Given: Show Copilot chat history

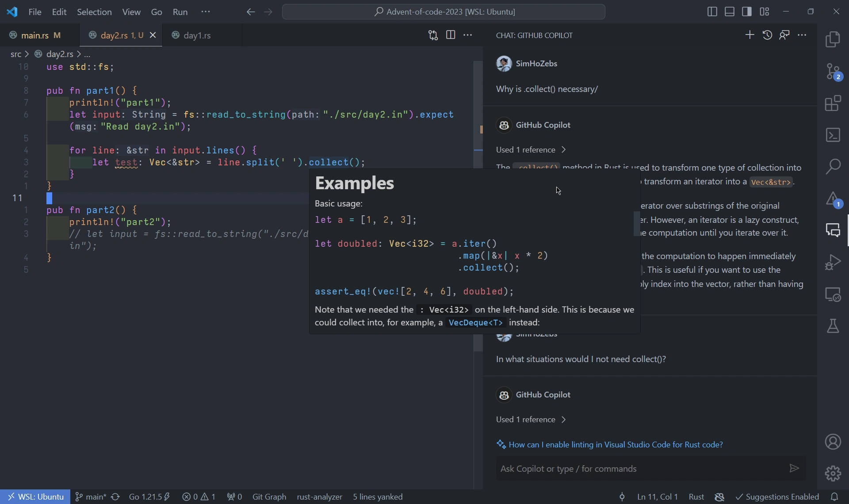Looking at the screenshot, I should tap(767, 35).
